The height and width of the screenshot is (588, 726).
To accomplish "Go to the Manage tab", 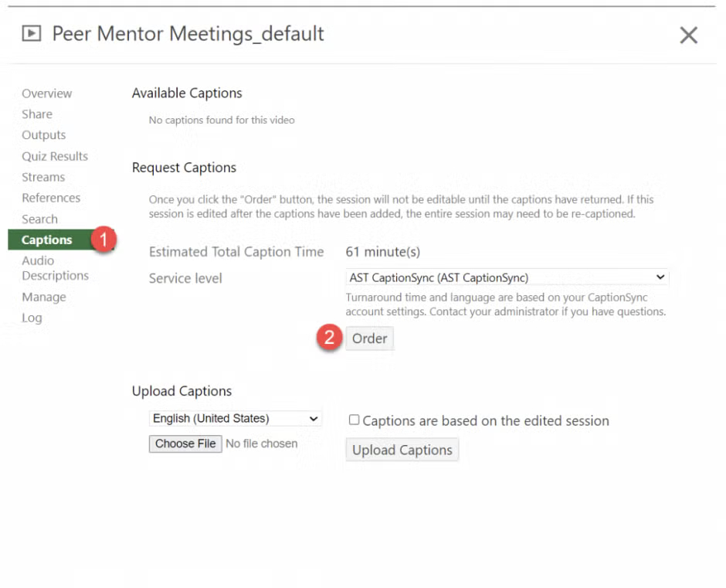I will (44, 297).
